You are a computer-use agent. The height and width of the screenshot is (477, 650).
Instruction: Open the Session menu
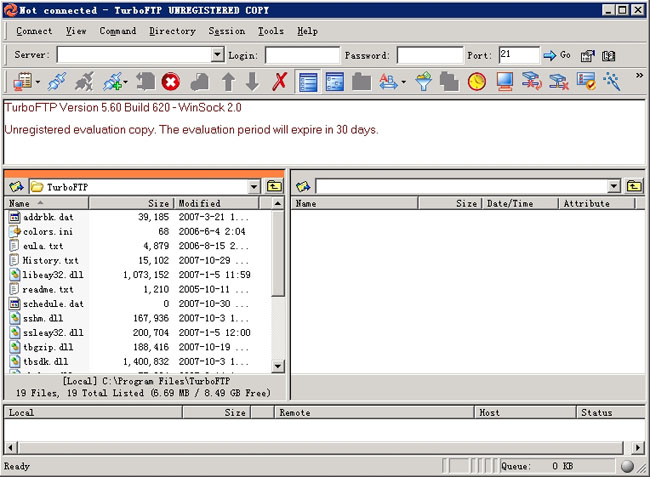click(227, 31)
